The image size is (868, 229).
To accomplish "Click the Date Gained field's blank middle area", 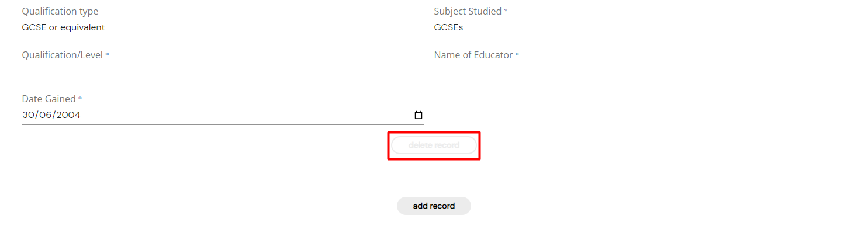I will (x=245, y=115).
